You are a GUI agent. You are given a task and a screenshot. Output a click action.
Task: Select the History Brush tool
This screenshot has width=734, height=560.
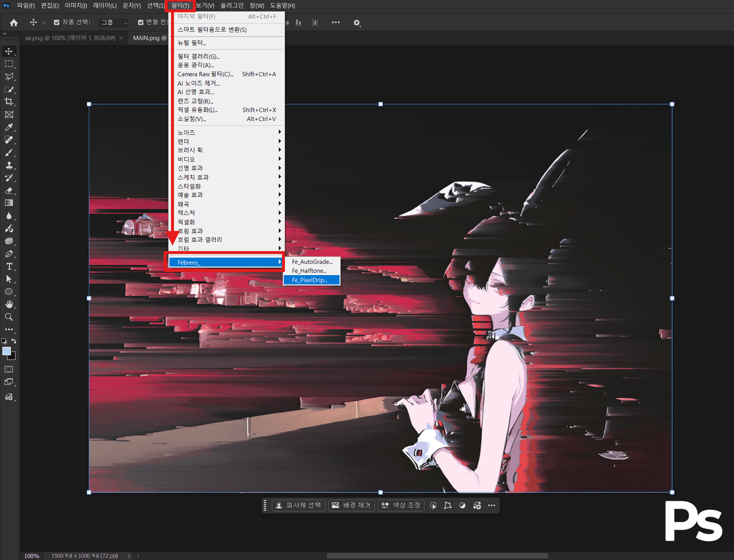click(x=9, y=178)
